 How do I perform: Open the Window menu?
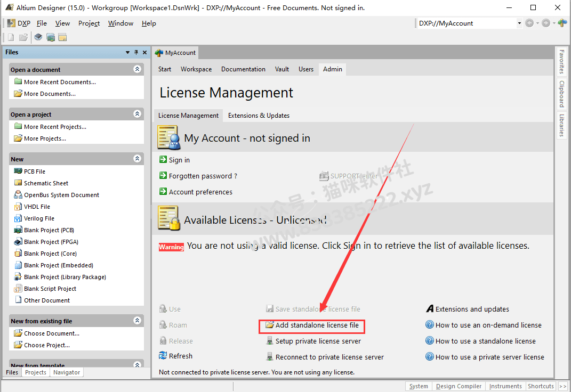click(120, 23)
